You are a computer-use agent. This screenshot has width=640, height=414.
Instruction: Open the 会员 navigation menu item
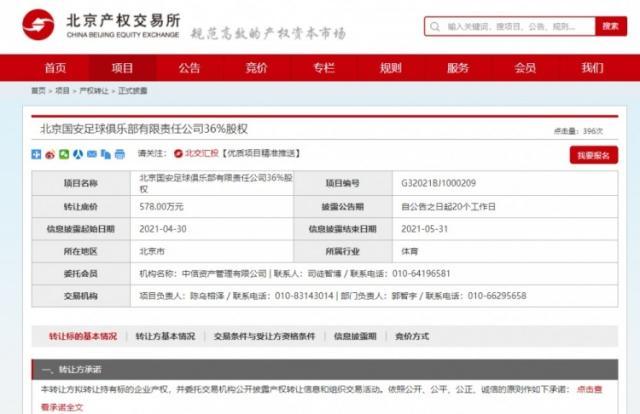point(525,68)
